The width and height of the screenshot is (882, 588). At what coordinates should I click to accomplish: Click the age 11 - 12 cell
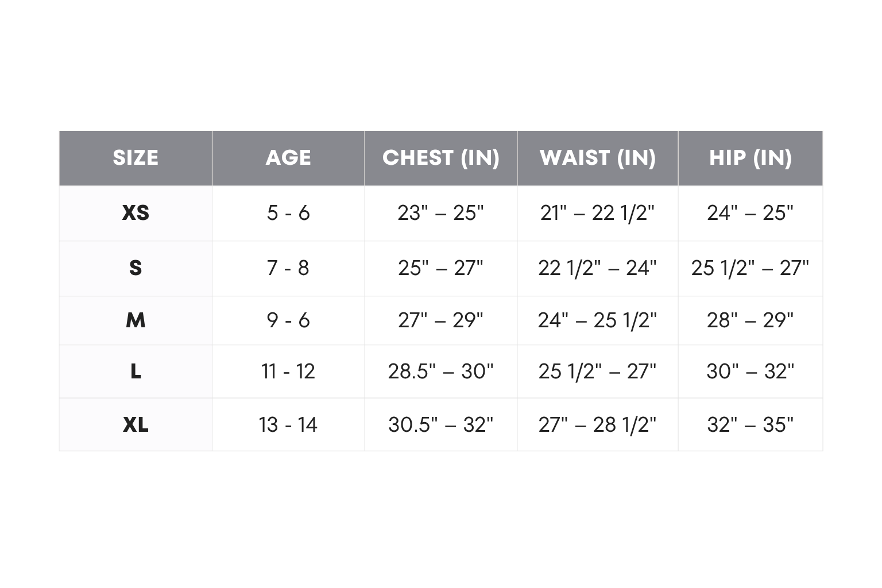pyautogui.click(x=288, y=372)
